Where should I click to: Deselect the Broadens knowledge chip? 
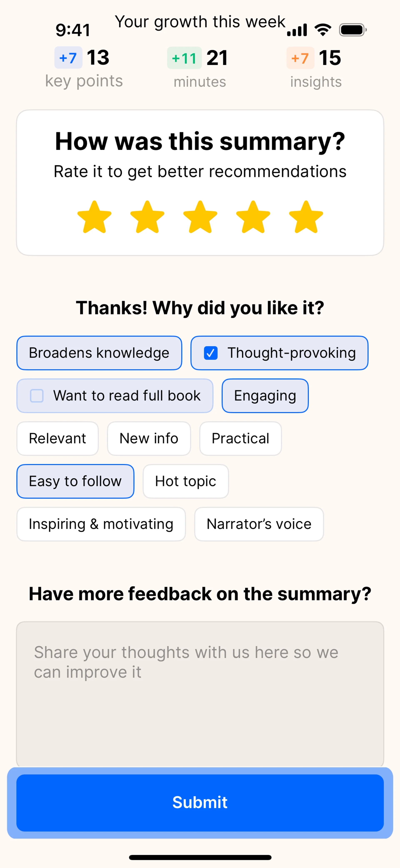pyautogui.click(x=99, y=353)
